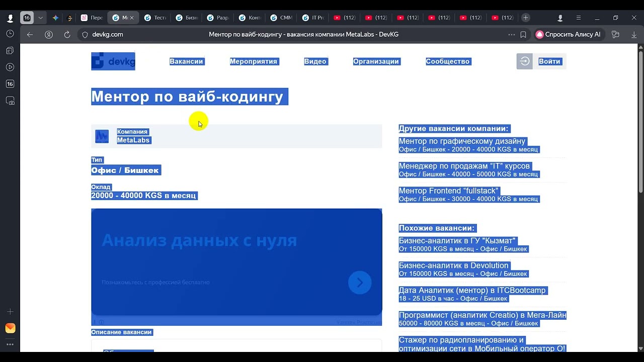Image resolution: width=644 pixels, height=362 pixels.
Task: Click the tab counter 16 in the tab bar
Action: coord(27,18)
